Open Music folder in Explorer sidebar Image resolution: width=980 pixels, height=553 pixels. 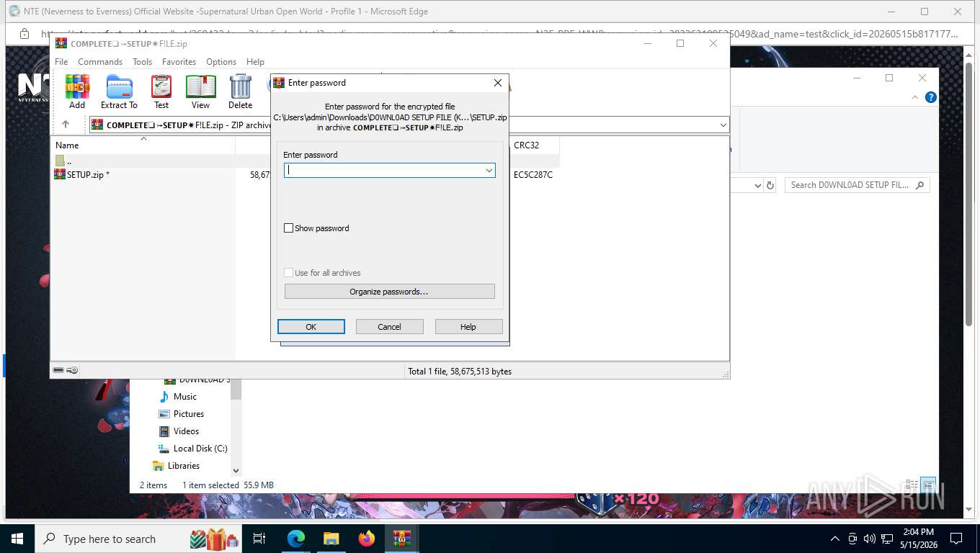(184, 397)
